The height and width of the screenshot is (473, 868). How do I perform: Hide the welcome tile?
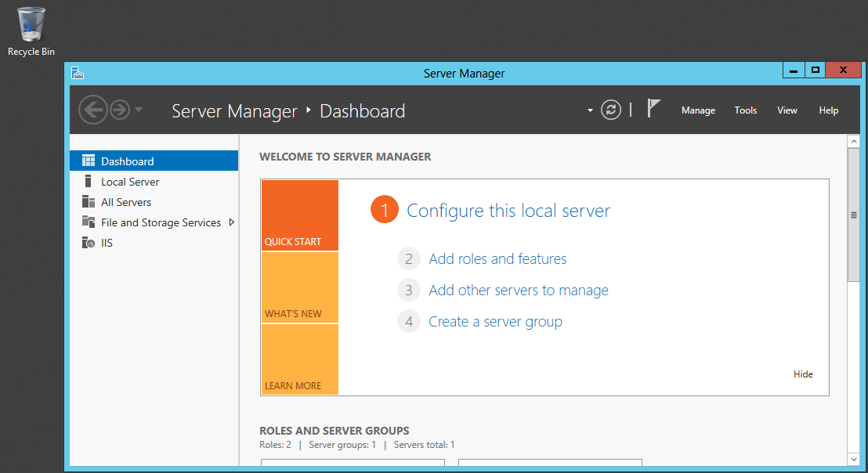click(x=803, y=374)
